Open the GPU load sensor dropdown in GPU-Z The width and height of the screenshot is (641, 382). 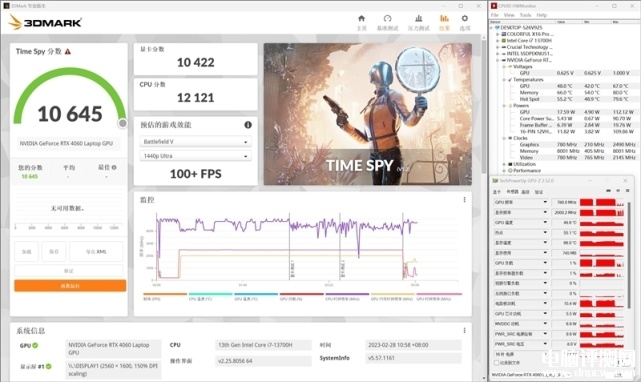click(x=545, y=263)
